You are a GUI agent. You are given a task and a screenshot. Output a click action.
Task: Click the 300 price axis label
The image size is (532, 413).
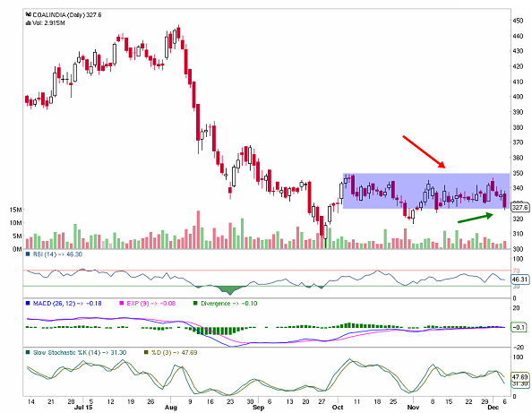518,249
